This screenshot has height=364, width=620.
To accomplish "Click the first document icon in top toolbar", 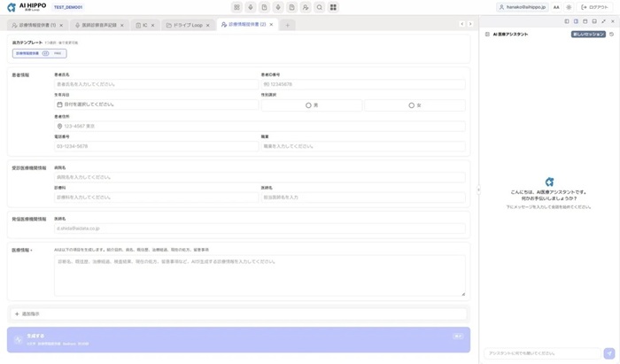I will [264, 7].
